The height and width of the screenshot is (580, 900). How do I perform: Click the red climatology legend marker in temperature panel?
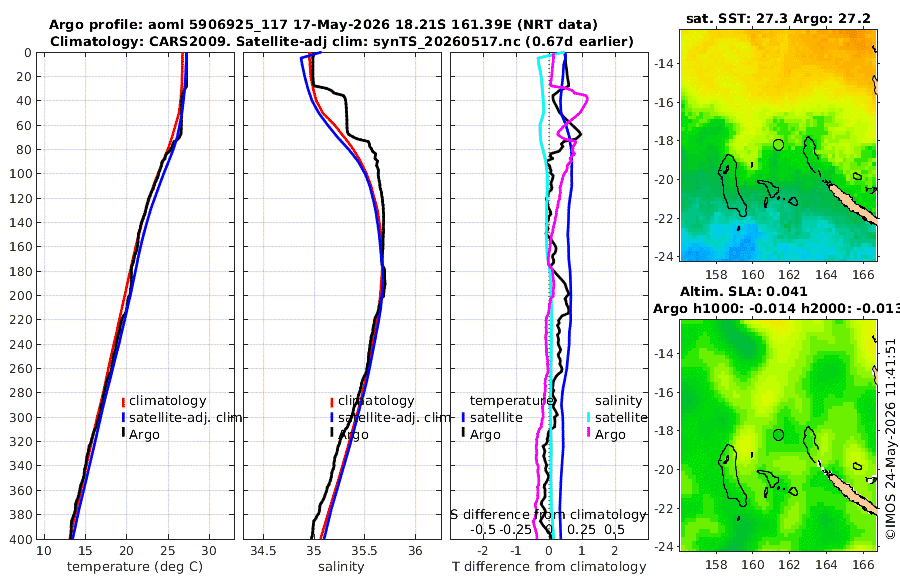coord(123,401)
